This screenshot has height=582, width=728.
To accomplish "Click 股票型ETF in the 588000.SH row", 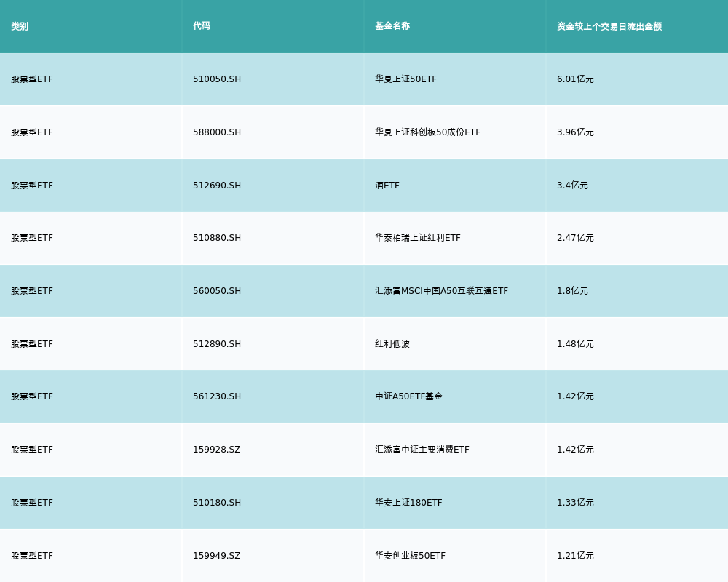I will [x=32, y=132].
